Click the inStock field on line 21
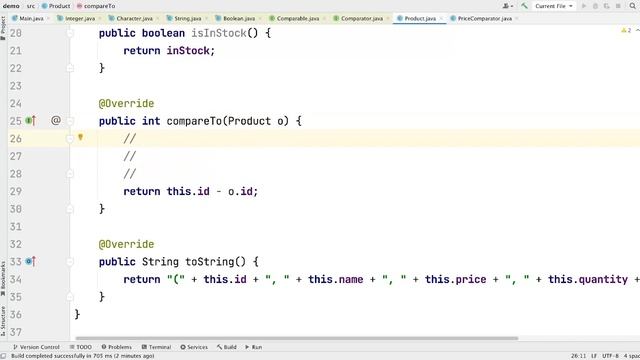640x360 pixels. click(188, 51)
